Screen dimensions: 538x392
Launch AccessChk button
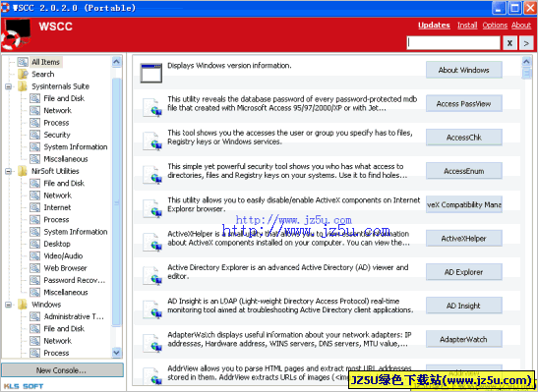(x=464, y=138)
